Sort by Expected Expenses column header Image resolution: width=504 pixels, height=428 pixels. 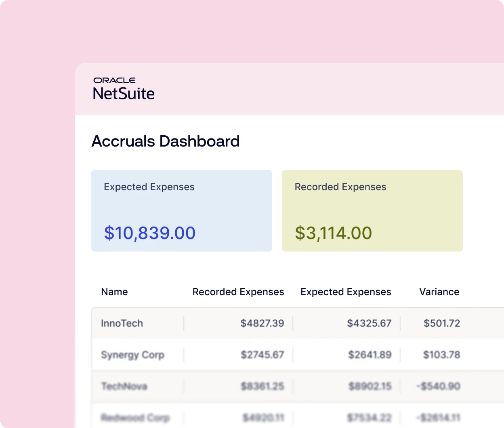pyautogui.click(x=346, y=292)
